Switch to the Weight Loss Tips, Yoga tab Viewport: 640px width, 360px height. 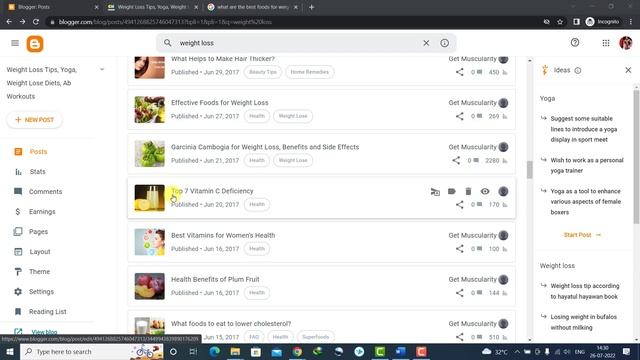click(x=152, y=7)
